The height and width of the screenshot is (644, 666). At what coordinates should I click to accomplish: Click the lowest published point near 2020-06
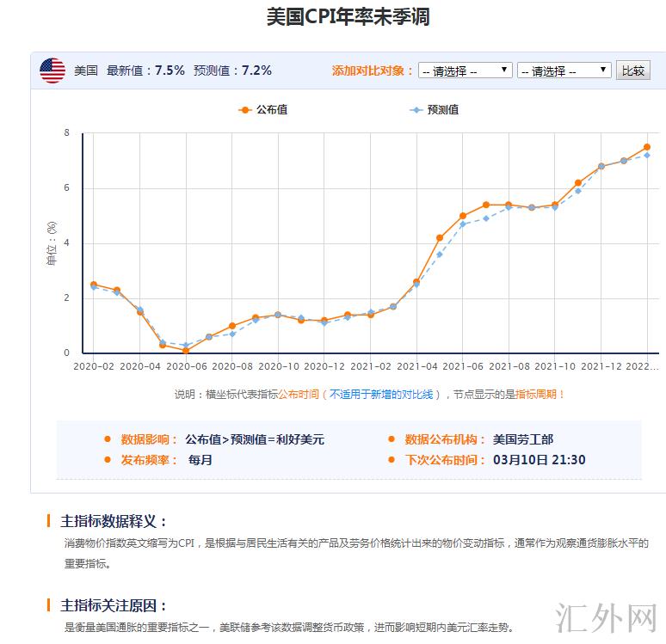tap(186, 351)
